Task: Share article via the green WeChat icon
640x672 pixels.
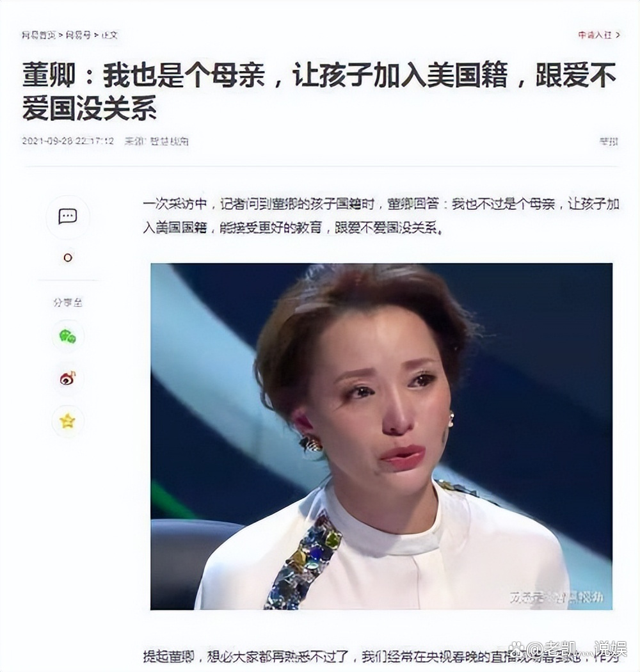Action: pos(68,337)
